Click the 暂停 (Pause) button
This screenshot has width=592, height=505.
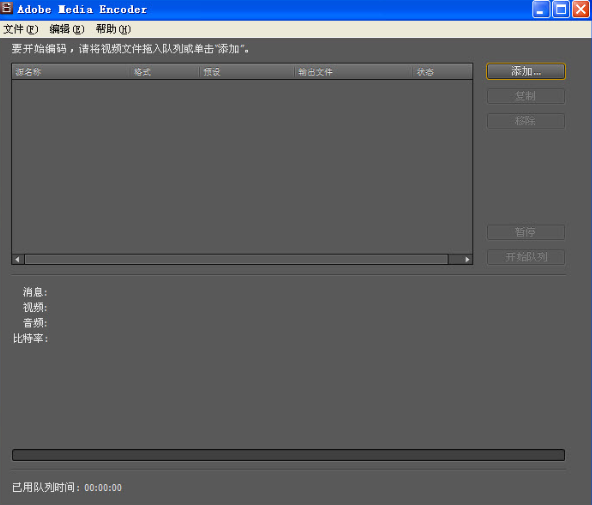(526, 232)
